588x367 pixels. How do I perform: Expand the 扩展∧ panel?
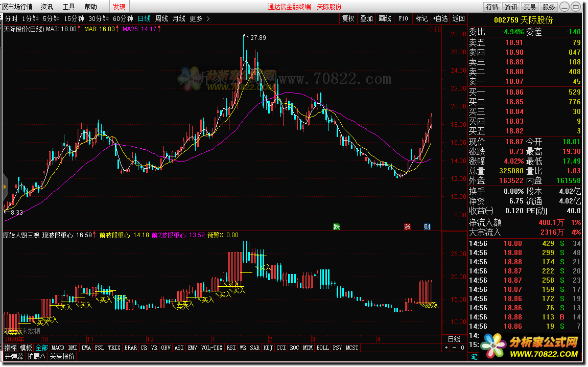pos(36,356)
